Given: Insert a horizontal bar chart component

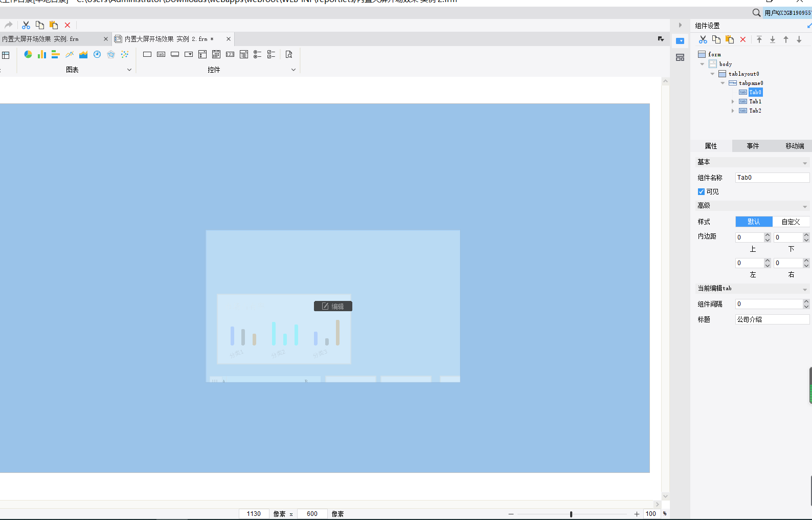Looking at the screenshot, I should (x=56, y=54).
